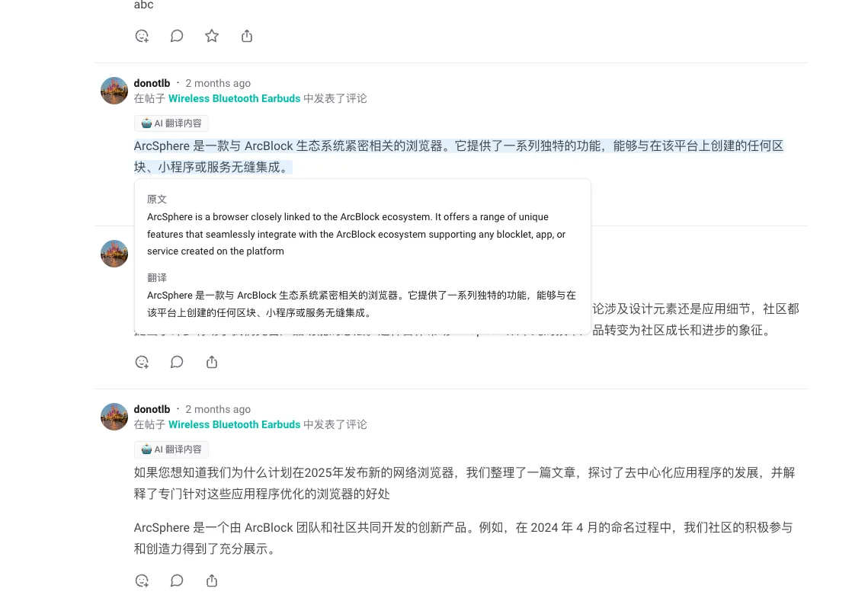The height and width of the screenshot is (595, 868).
Task: Open donotlb profile from the ArcSphere 浏览器 comment
Action: pos(152,83)
